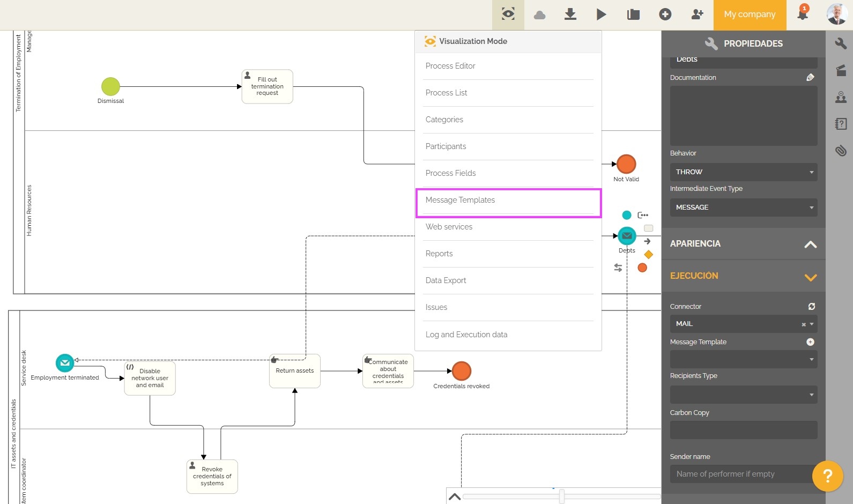This screenshot has height=504, width=853.
Task: Open notifications bell icon
Action: [x=803, y=13]
